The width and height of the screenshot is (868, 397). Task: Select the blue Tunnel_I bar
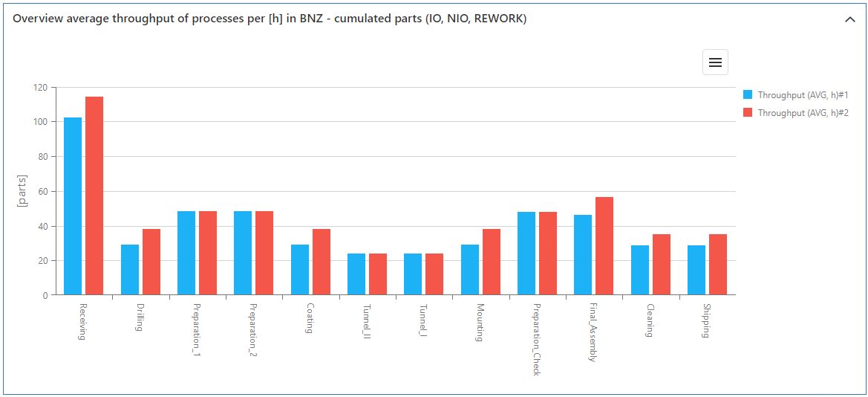[x=413, y=274]
